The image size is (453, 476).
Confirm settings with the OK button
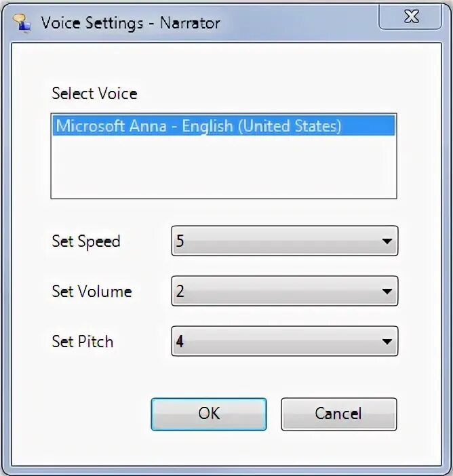[x=209, y=414]
